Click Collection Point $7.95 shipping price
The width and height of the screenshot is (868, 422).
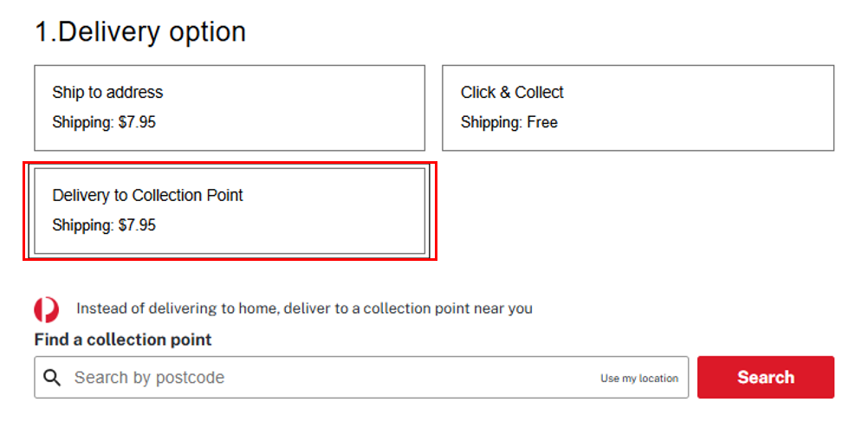(x=104, y=226)
